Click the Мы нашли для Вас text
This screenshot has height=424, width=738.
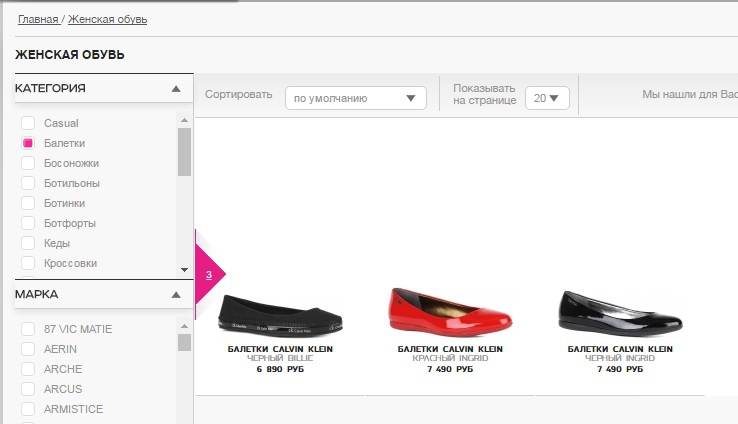[690, 94]
